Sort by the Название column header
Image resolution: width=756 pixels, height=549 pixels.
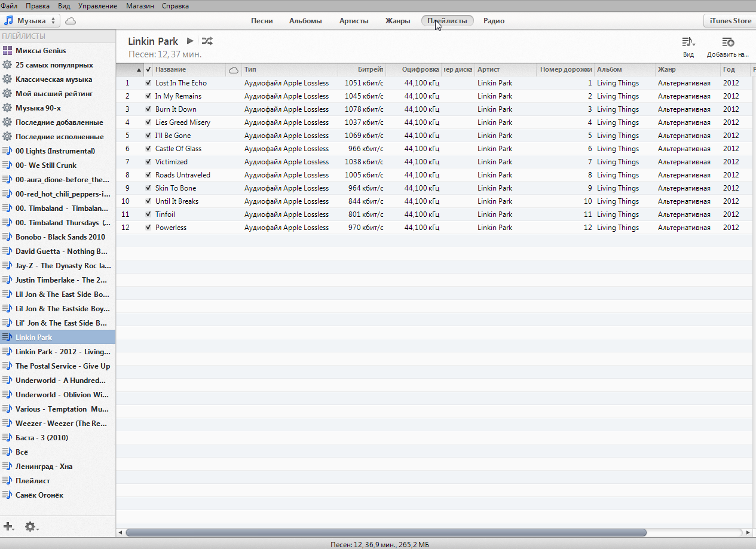tap(189, 70)
